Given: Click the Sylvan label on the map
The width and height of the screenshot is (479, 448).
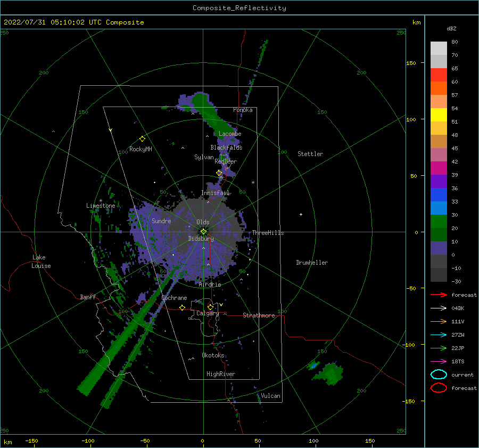Looking at the screenshot, I should (x=204, y=157).
